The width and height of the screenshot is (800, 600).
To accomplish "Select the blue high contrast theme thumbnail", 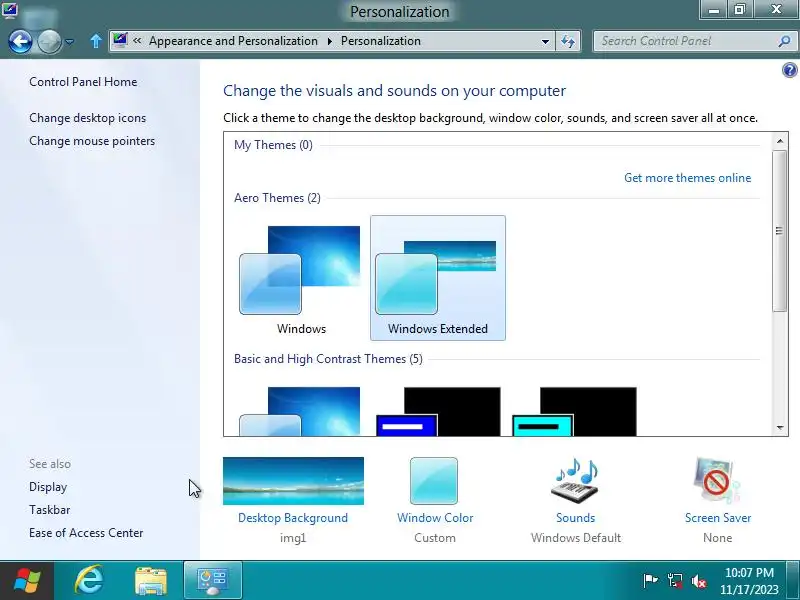I will click(x=438, y=411).
